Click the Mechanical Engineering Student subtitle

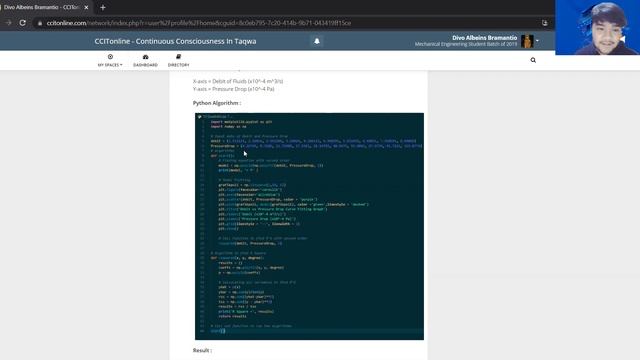pyautogui.click(x=466, y=44)
